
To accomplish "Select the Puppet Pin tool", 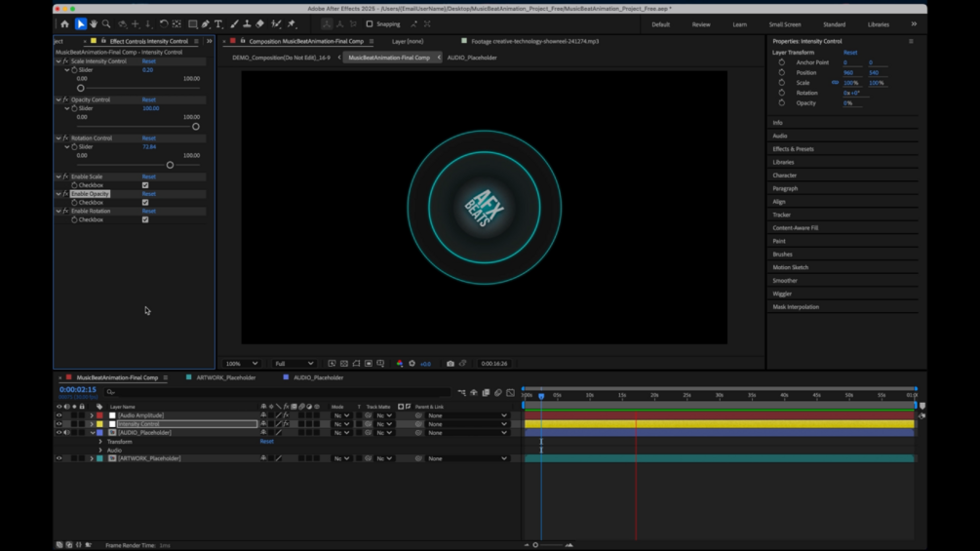I will [292, 23].
